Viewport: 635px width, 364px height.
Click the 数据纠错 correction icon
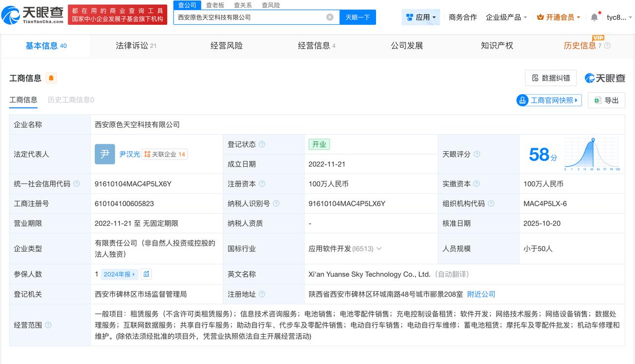(x=536, y=78)
